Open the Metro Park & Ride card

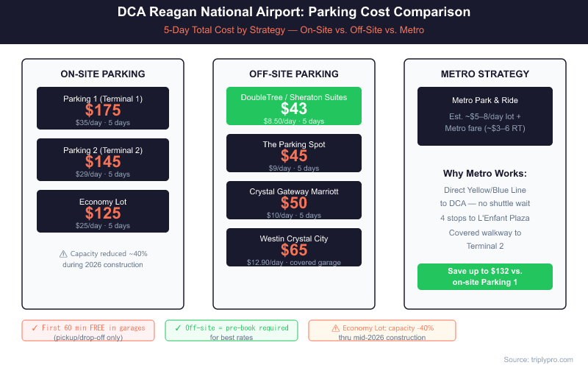pos(485,116)
